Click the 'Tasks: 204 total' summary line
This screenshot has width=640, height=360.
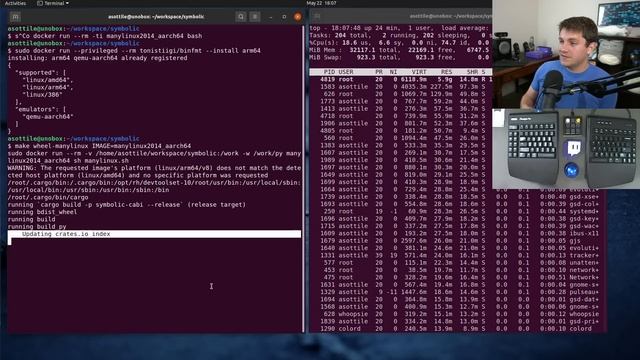(400, 36)
